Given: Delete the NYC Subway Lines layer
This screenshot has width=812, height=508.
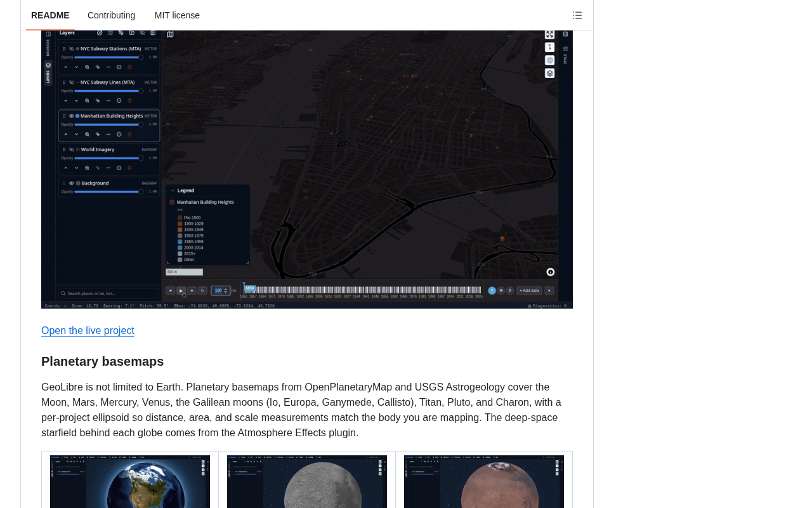Looking at the screenshot, I should [x=129, y=100].
